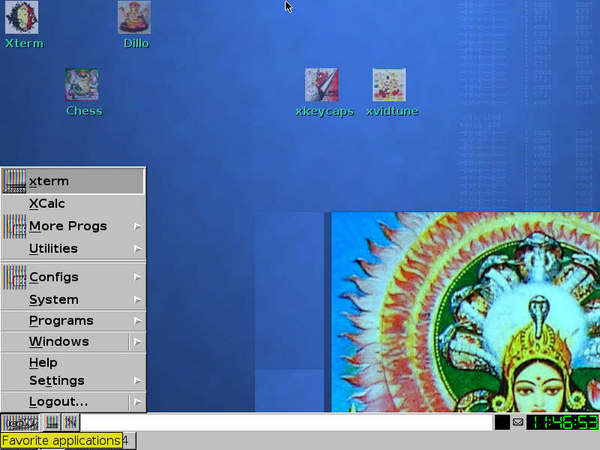Open the xvidtune desktop icon
Image resolution: width=600 pixels, height=450 pixels.
389,85
